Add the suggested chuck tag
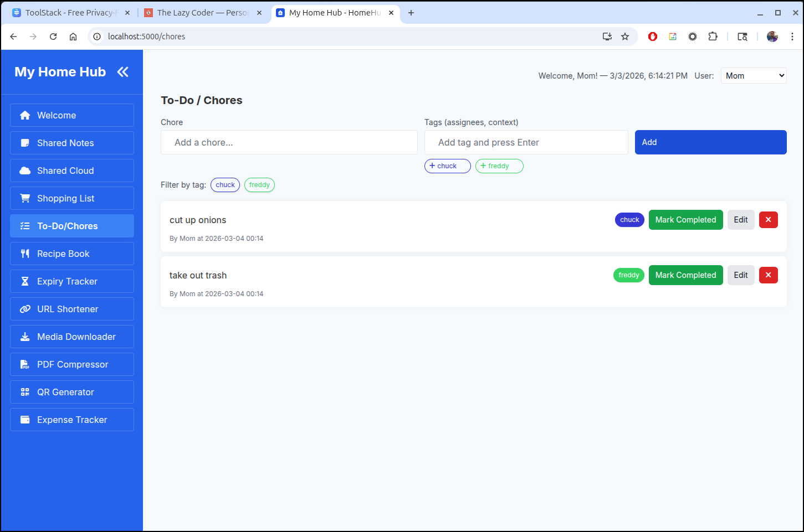Screen dimensions: 804x532 click(x=447, y=166)
